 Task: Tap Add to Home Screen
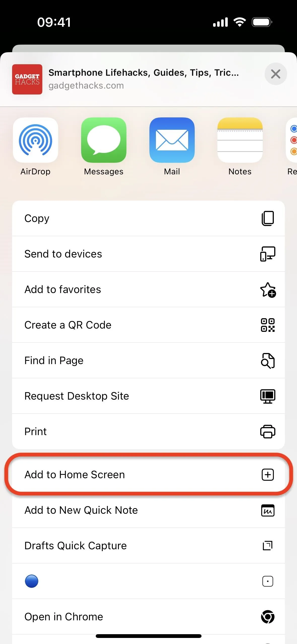click(x=148, y=475)
